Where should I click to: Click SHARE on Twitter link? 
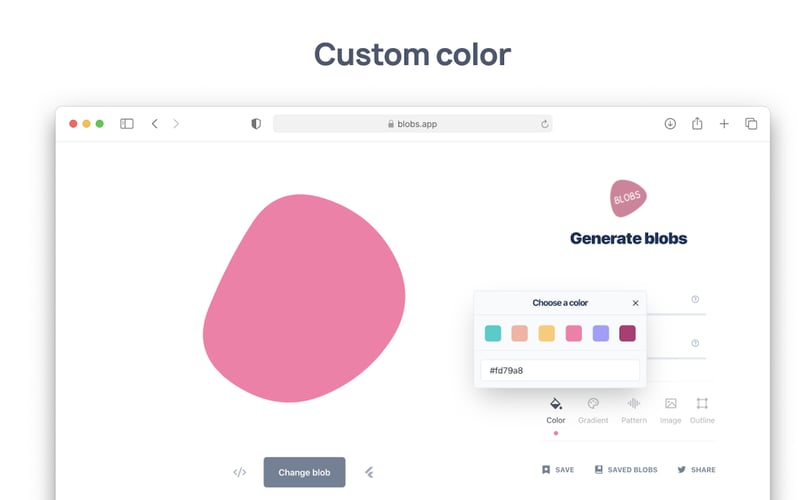click(x=696, y=469)
